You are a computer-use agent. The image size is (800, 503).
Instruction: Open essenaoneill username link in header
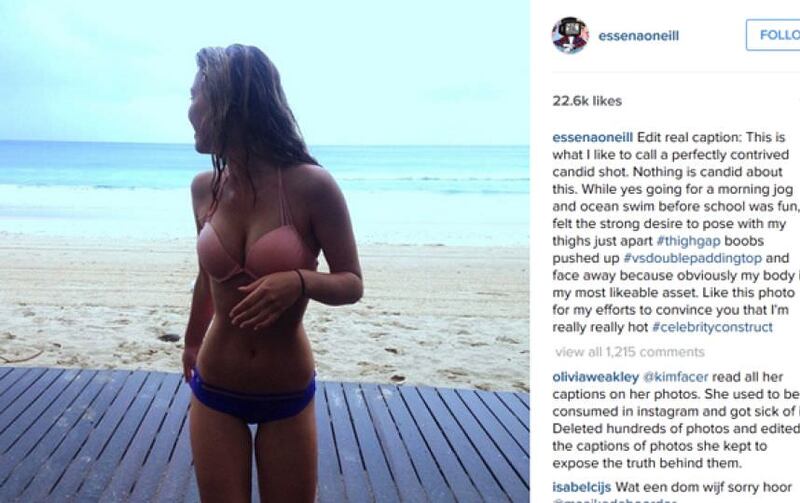(x=638, y=36)
